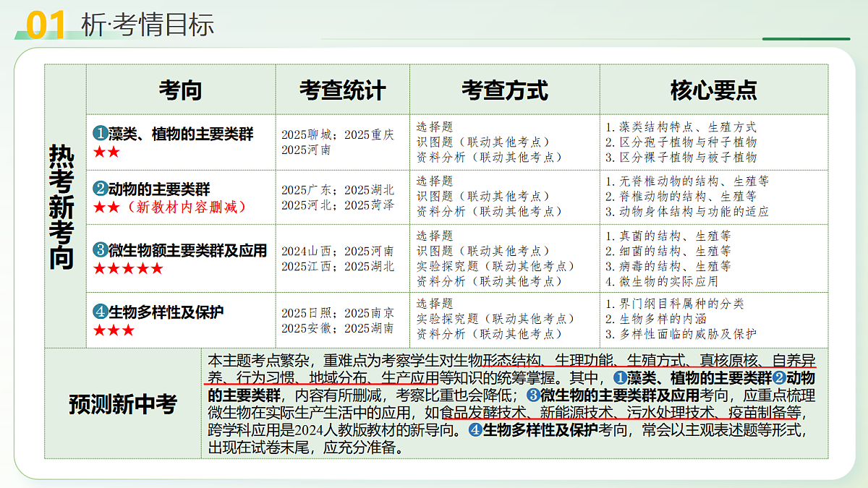Select the 考查方式 column header

(x=505, y=90)
